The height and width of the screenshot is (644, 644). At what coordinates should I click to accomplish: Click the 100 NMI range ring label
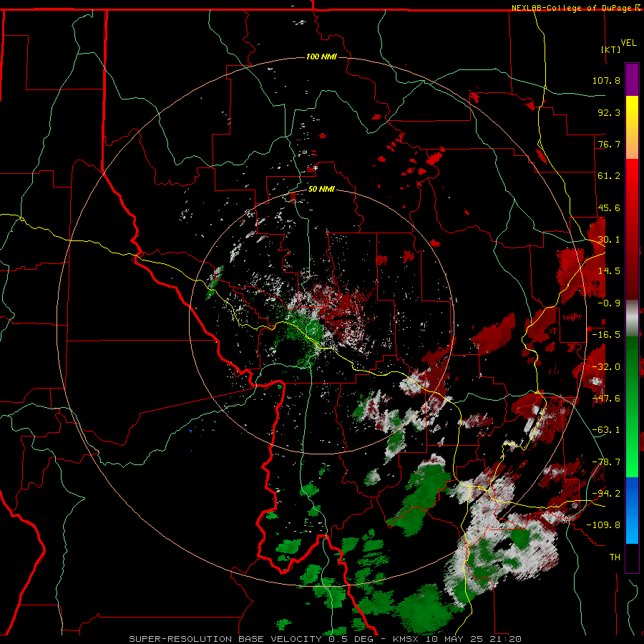pos(321,57)
